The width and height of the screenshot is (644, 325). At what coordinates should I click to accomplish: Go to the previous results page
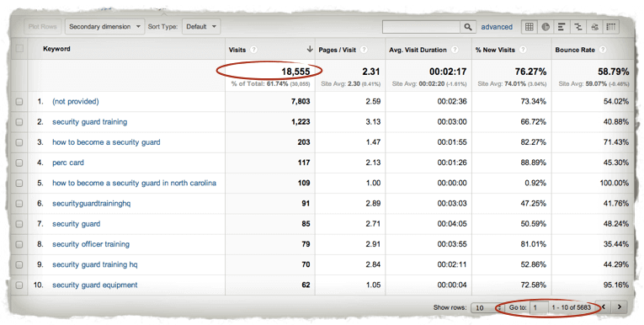(604, 307)
